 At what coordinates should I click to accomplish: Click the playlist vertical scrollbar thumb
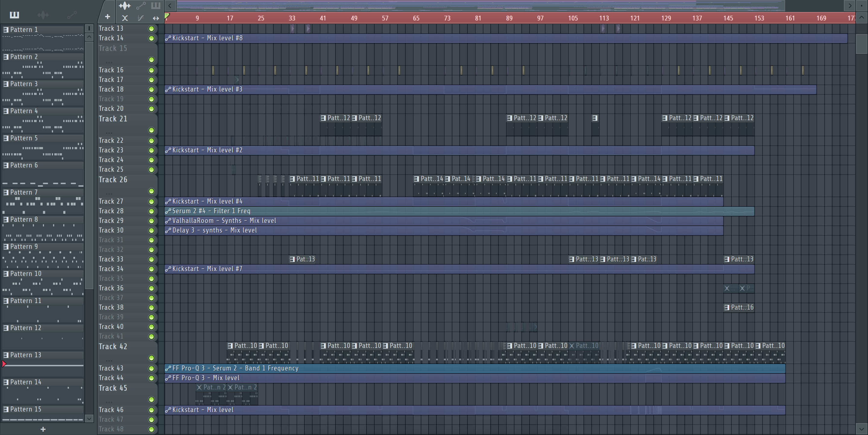[x=861, y=44]
